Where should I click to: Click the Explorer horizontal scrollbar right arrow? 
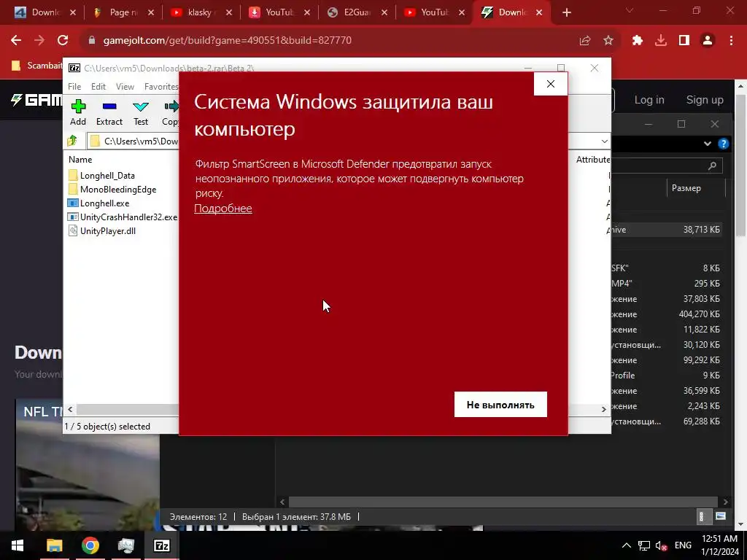(726, 502)
